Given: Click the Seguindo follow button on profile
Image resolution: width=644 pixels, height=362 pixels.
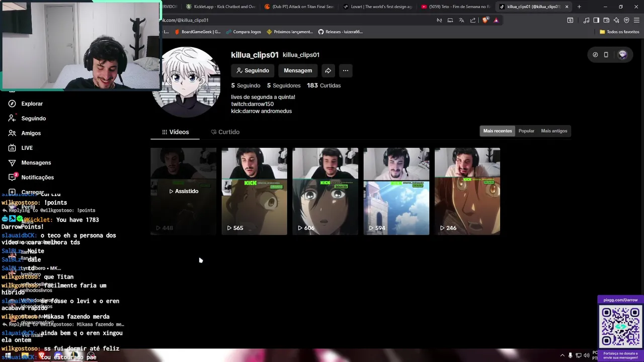Looking at the screenshot, I should pyautogui.click(x=253, y=70).
